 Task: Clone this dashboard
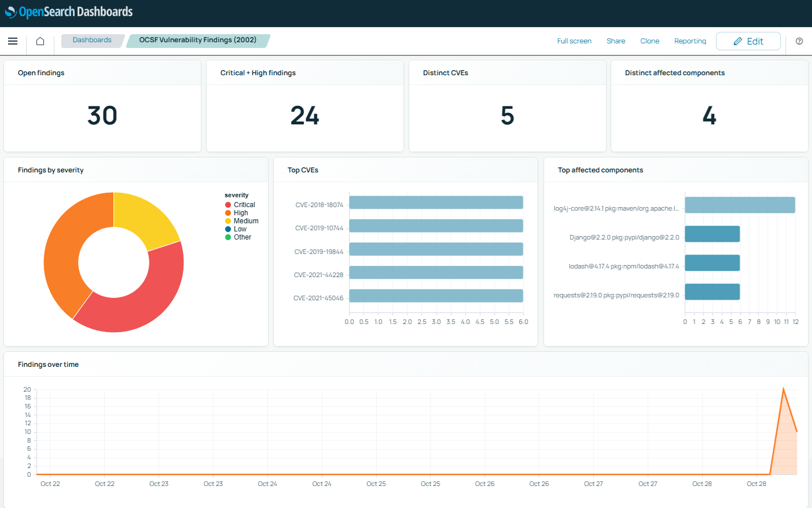(x=649, y=41)
